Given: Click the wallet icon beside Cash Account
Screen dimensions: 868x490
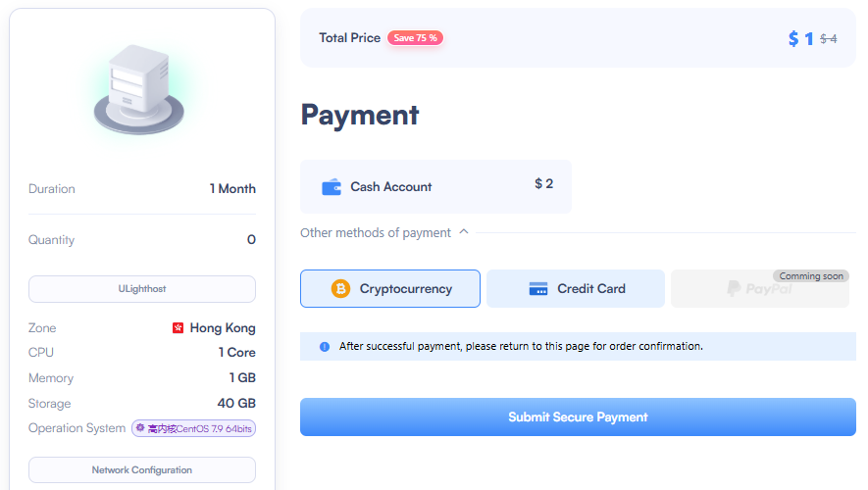Looking at the screenshot, I should (332, 187).
